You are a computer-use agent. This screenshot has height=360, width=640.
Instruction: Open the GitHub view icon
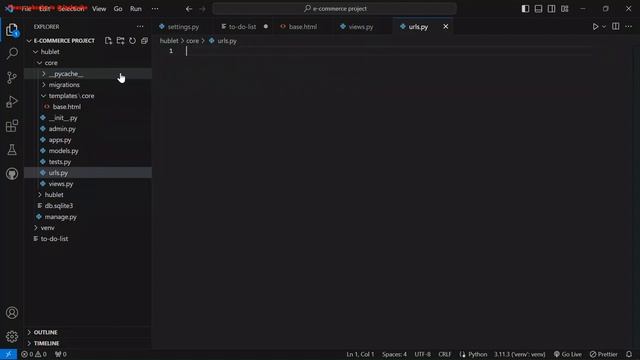tap(12, 174)
